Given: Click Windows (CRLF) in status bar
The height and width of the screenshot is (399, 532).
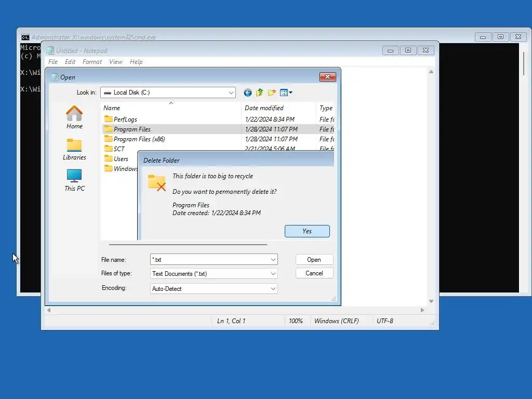Looking at the screenshot, I should (336, 321).
